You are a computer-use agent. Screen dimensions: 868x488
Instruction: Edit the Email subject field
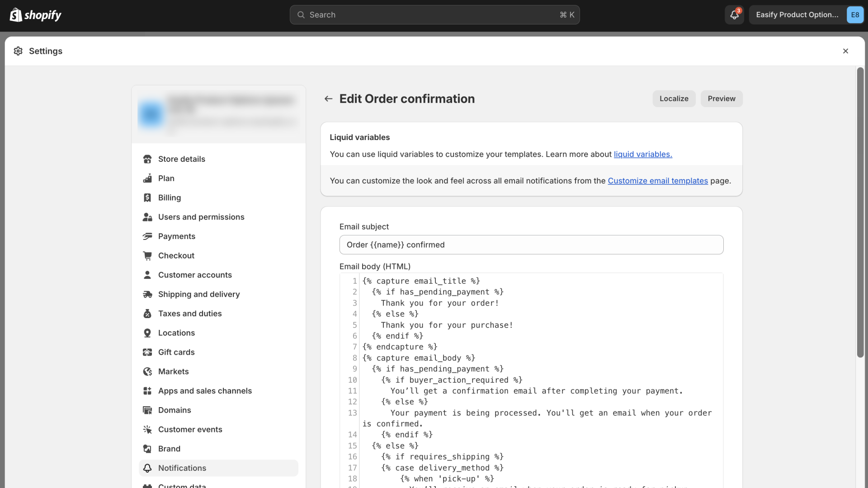point(531,244)
